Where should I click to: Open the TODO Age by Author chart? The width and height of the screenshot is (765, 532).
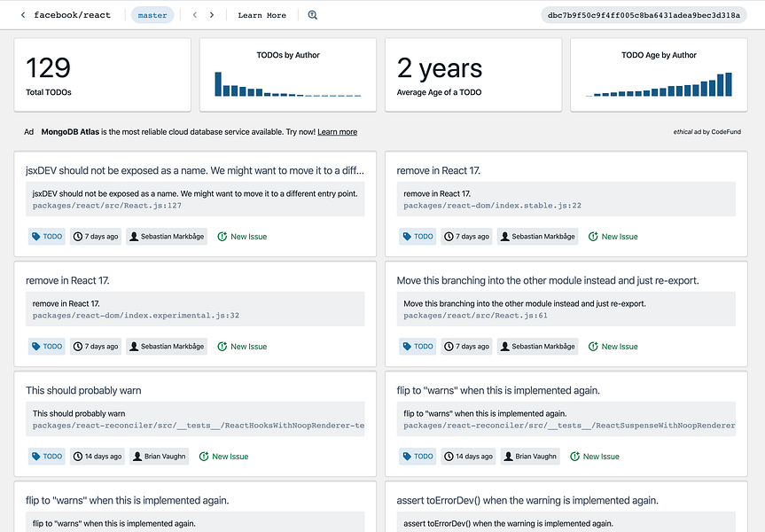659,75
